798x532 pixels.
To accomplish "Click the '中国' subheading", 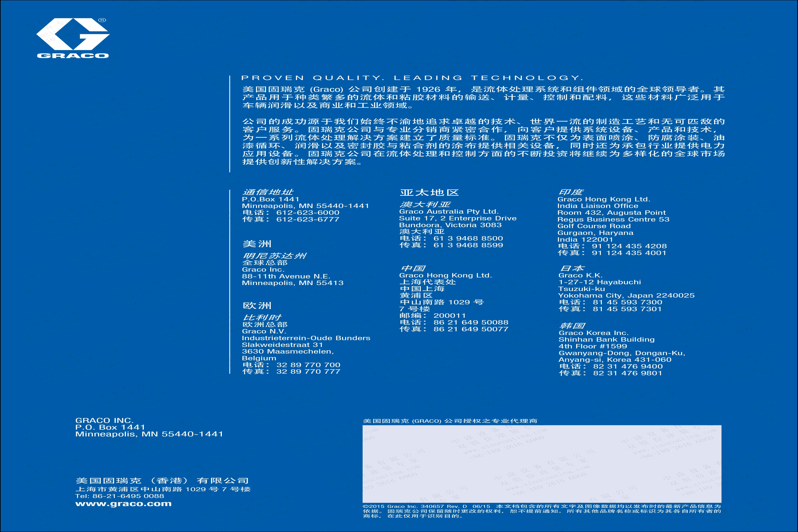I will click(x=413, y=268).
